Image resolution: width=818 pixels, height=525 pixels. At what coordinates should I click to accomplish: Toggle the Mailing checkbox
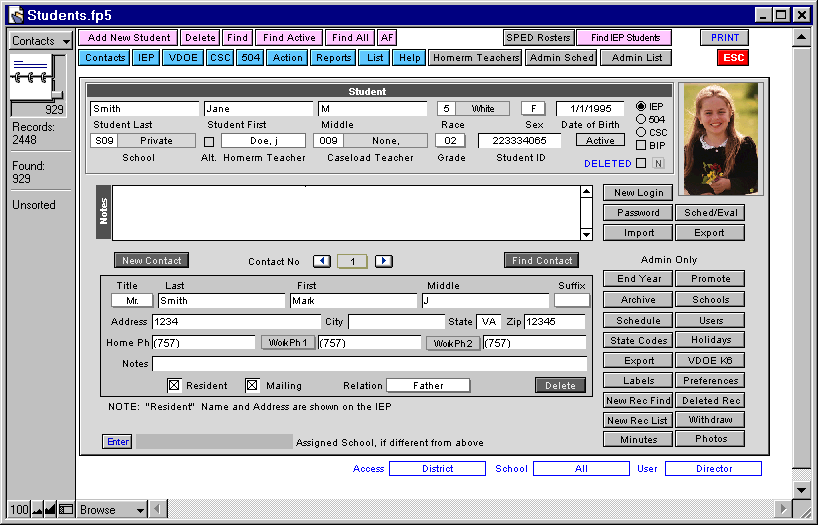(252, 385)
